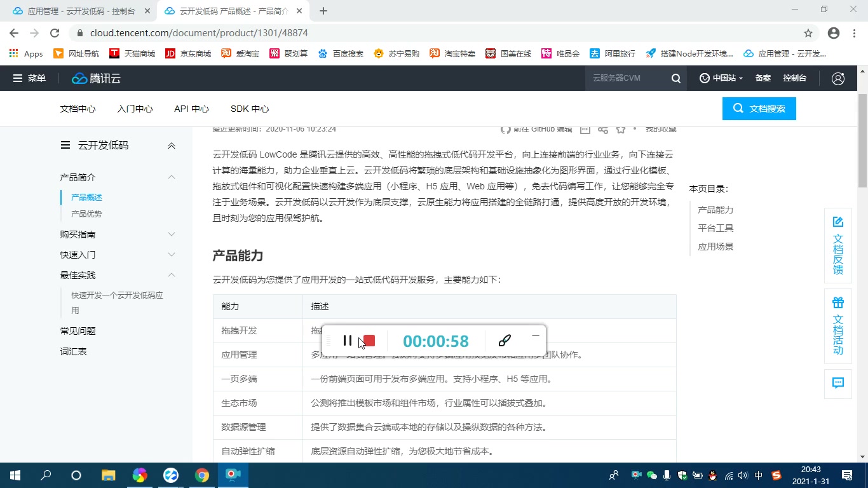Open a new browser tab
868x488 pixels.
pos(323,11)
